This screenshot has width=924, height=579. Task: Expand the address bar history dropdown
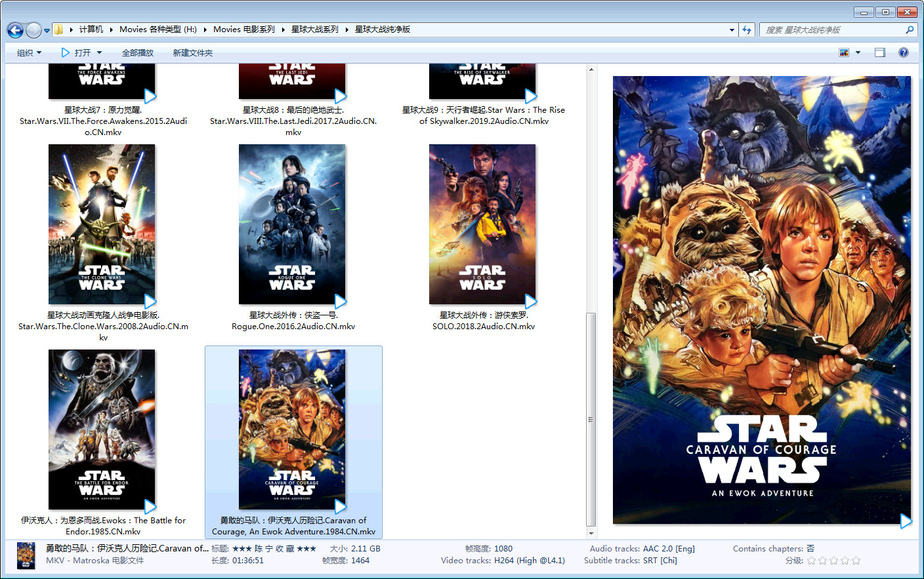[732, 30]
